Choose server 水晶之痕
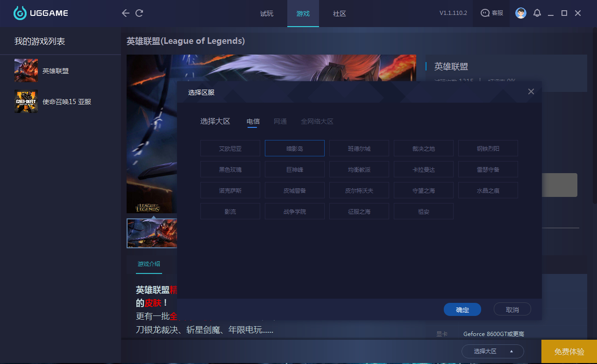Image resolution: width=597 pixels, height=364 pixels. (x=488, y=190)
